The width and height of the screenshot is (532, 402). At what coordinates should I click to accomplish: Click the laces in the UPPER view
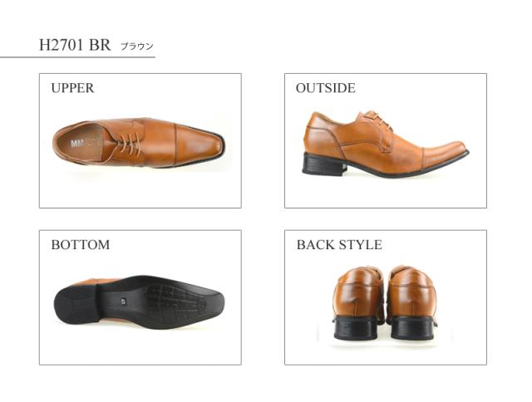pyautogui.click(x=129, y=144)
